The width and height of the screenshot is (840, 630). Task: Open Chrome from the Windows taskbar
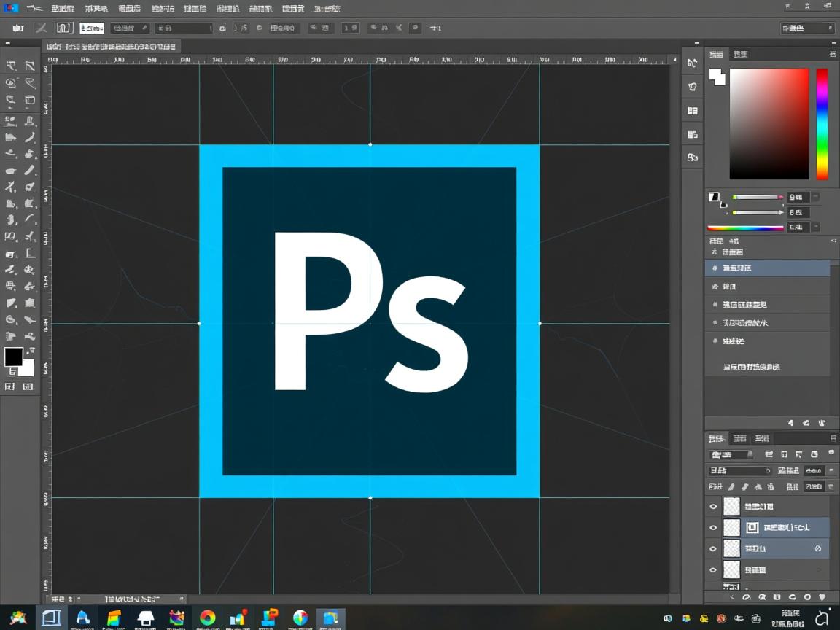coord(208,618)
